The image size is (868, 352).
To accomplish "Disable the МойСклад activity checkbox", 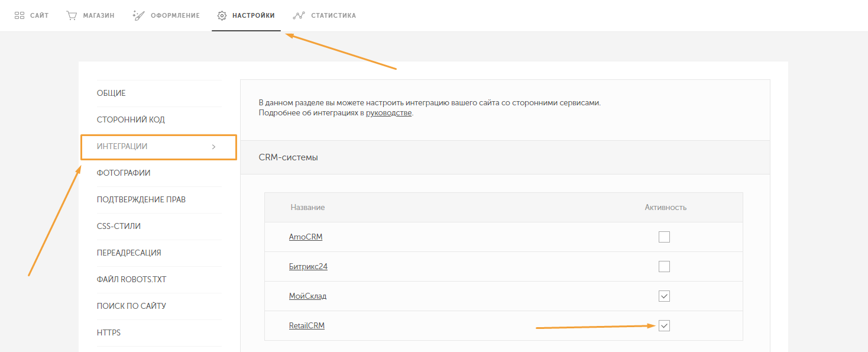I will pos(664,296).
